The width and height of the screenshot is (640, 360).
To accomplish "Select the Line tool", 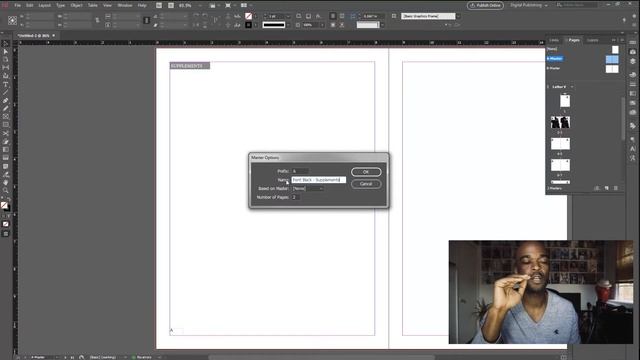I will click(x=5, y=92).
